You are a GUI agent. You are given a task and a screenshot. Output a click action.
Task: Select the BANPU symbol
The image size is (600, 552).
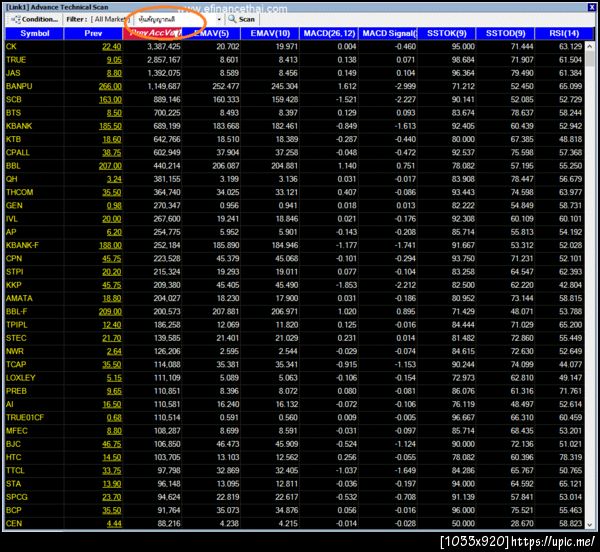coord(19,86)
